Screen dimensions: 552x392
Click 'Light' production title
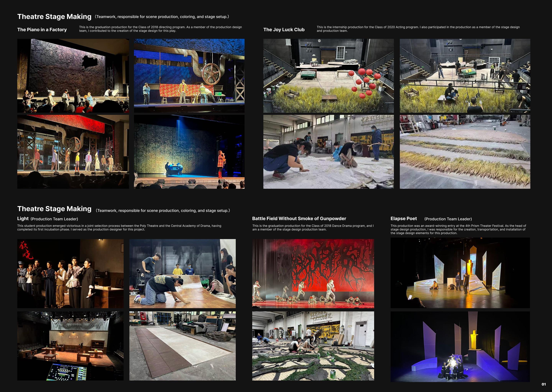[x=23, y=218]
